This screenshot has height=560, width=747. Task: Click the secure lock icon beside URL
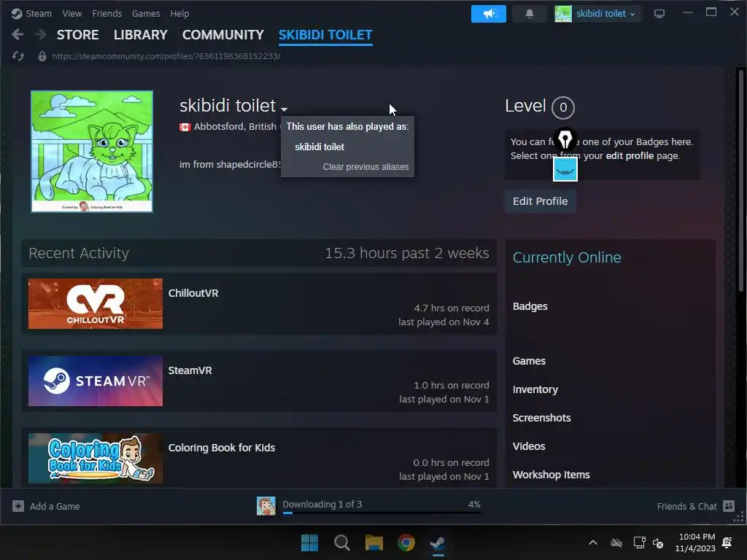(x=42, y=56)
